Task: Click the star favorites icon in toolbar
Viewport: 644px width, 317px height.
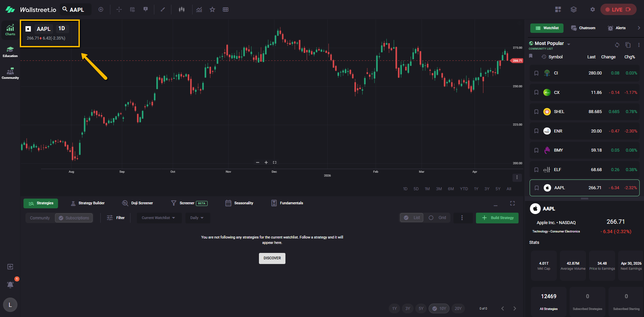Action: coord(212,9)
